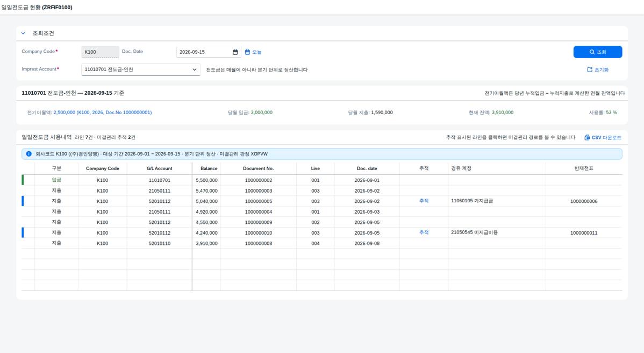This screenshot has width=644, height=353.
Task: Click the Document No. column header
Action: coord(259,168)
